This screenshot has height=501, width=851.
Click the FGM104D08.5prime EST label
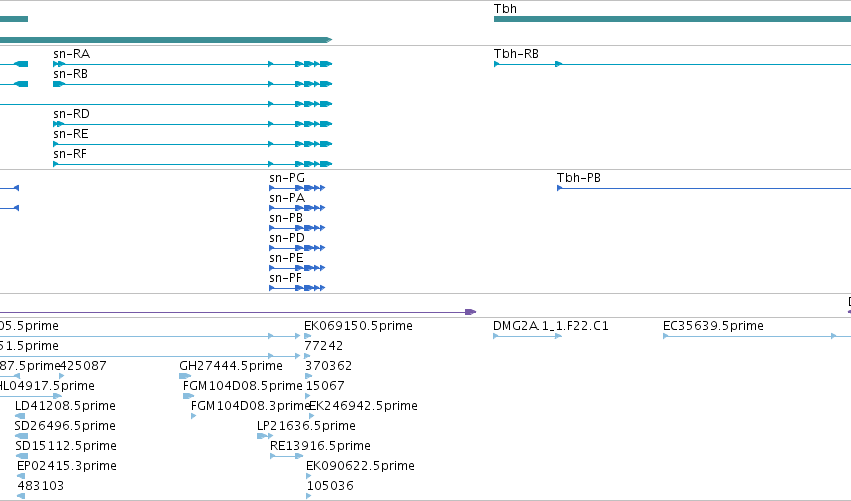pyautogui.click(x=243, y=386)
